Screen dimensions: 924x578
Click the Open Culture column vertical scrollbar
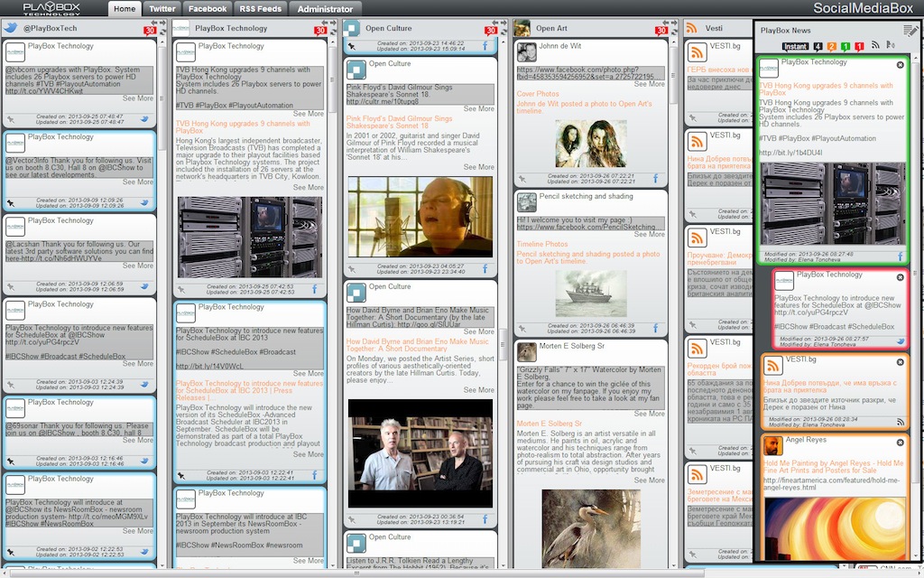(504, 345)
